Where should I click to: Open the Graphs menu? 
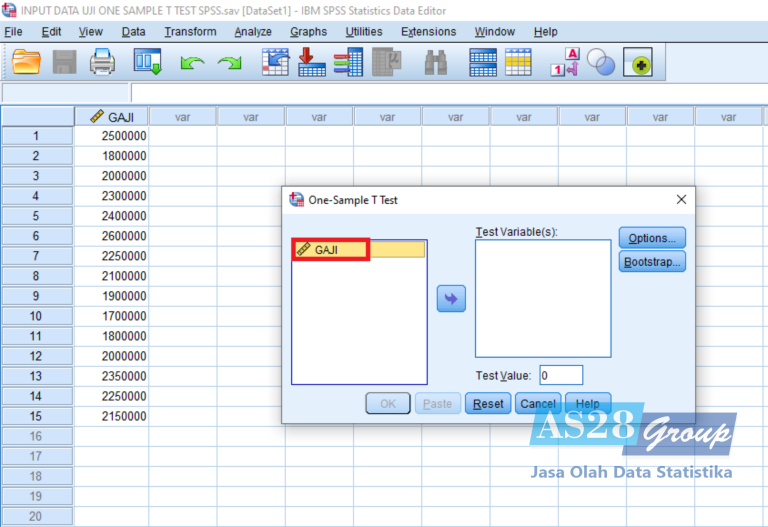(x=308, y=32)
